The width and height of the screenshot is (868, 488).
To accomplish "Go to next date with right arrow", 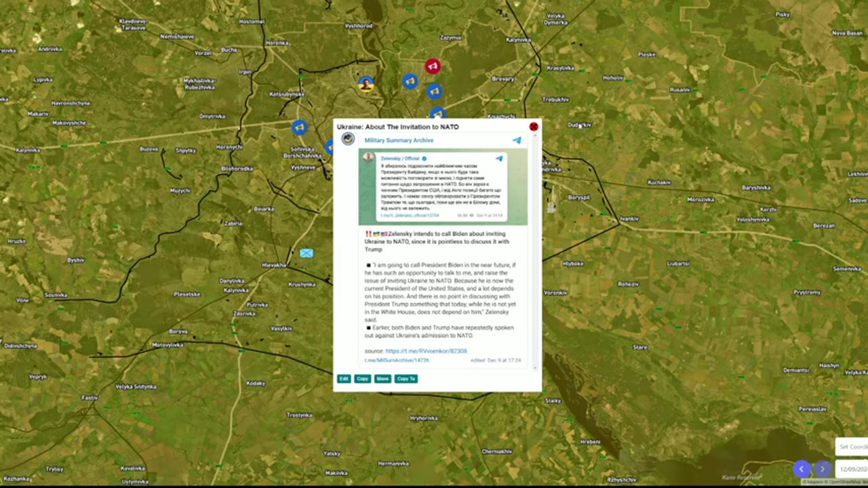I will pyautogui.click(x=823, y=469).
